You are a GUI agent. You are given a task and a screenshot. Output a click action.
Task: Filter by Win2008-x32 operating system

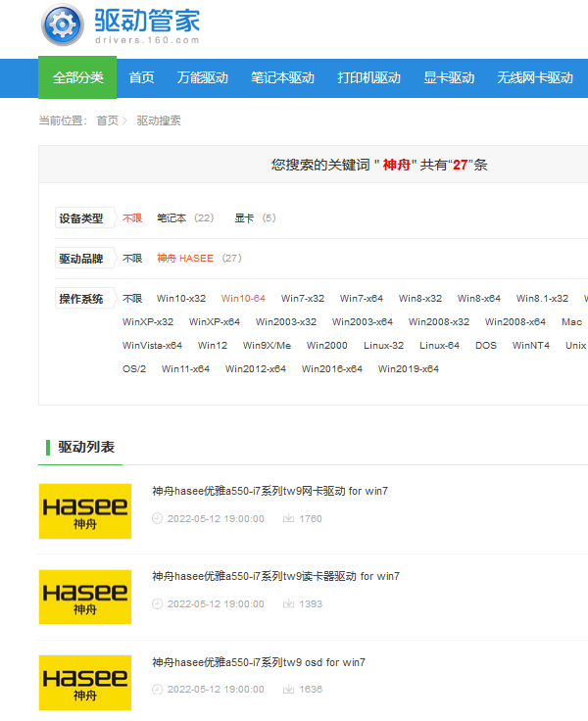pyautogui.click(x=439, y=322)
